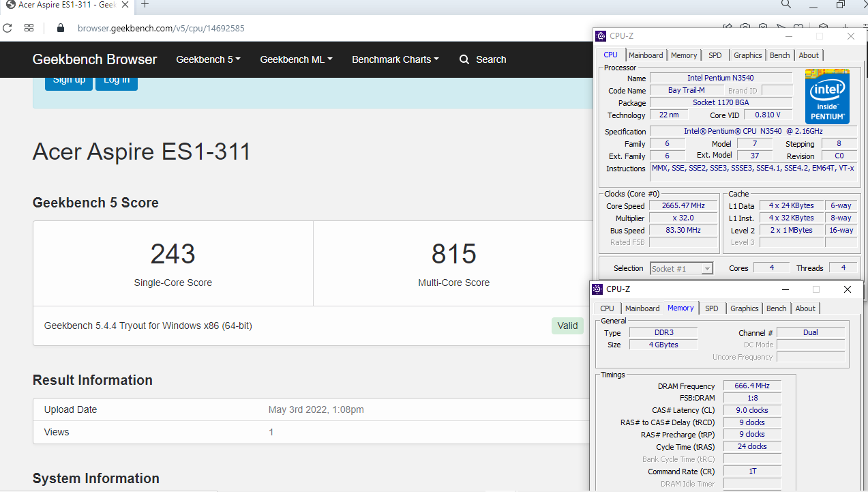Switch to SPD tab in lower CPU-Z
Viewport: 868px width, 492px height.
[712, 308]
